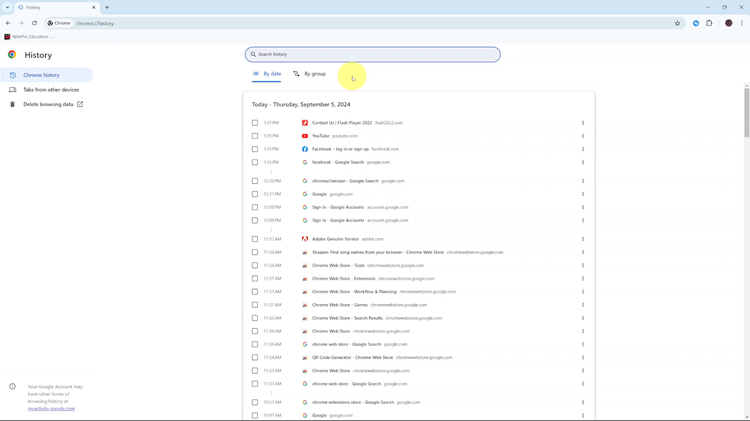Switch to the By group tab

309,74
